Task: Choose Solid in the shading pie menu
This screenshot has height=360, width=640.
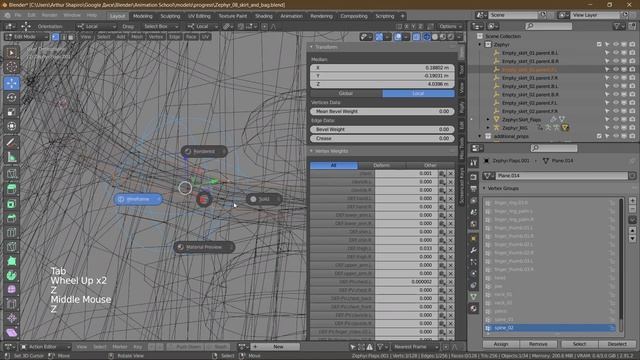Action: coord(264,199)
